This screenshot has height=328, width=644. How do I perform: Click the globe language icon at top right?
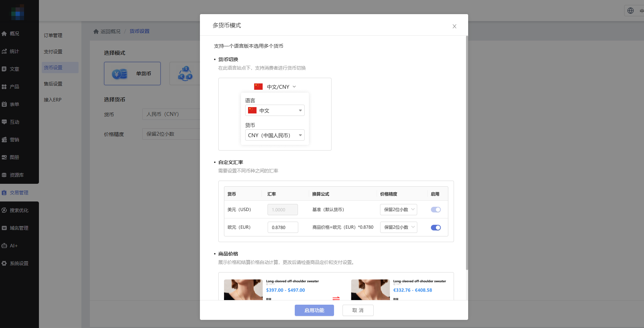click(x=631, y=11)
